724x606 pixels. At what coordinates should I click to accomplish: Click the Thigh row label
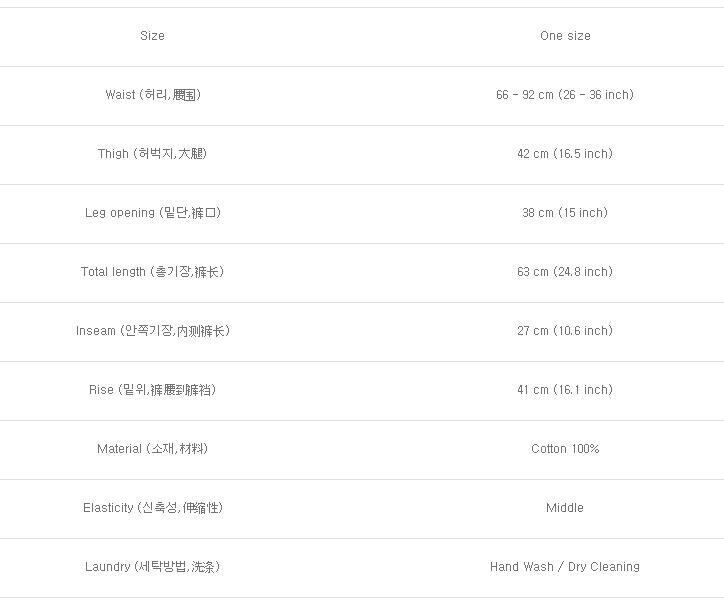pos(152,154)
